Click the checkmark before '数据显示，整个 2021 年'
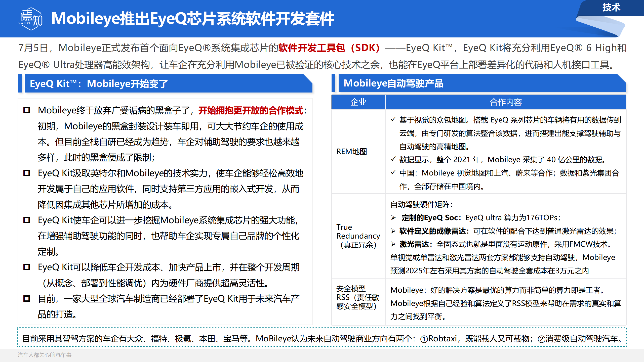This screenshot has width=644, height=362. [x=393, y=159]
